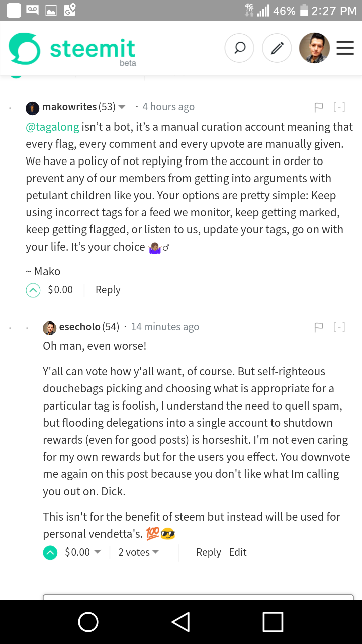The image size is (362, 644).
Task: Edit esecholo's comment
Action: pos(238,552)
